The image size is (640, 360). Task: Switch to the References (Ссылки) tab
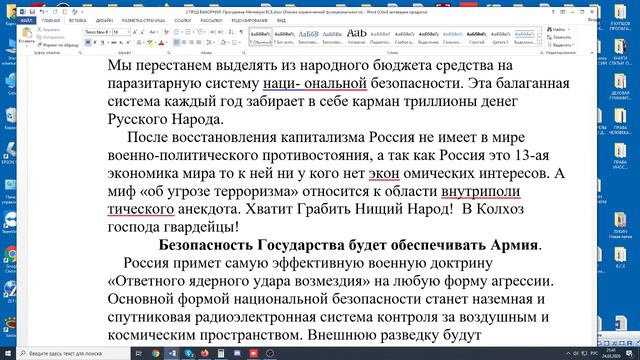(183, 20)
